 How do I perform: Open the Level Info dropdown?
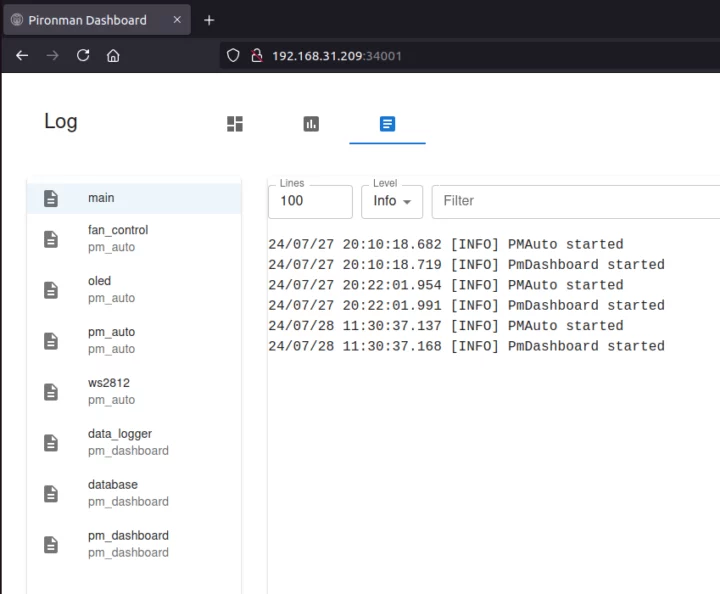tap(391, 201)
